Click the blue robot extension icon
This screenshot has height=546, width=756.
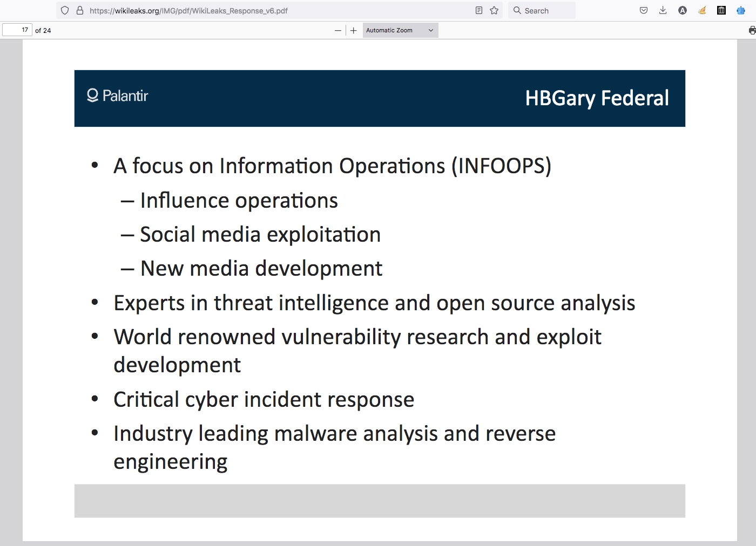point(741,10)
